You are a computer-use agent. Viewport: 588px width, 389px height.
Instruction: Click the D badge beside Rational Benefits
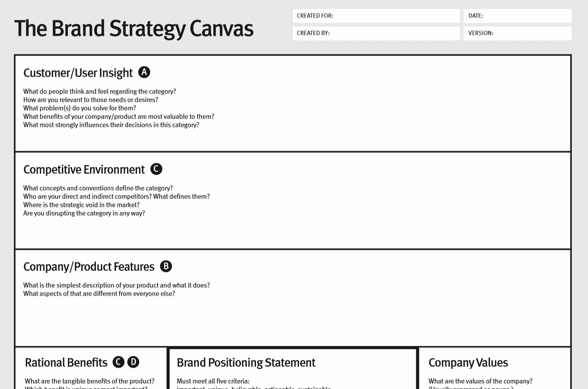point(133,362)
